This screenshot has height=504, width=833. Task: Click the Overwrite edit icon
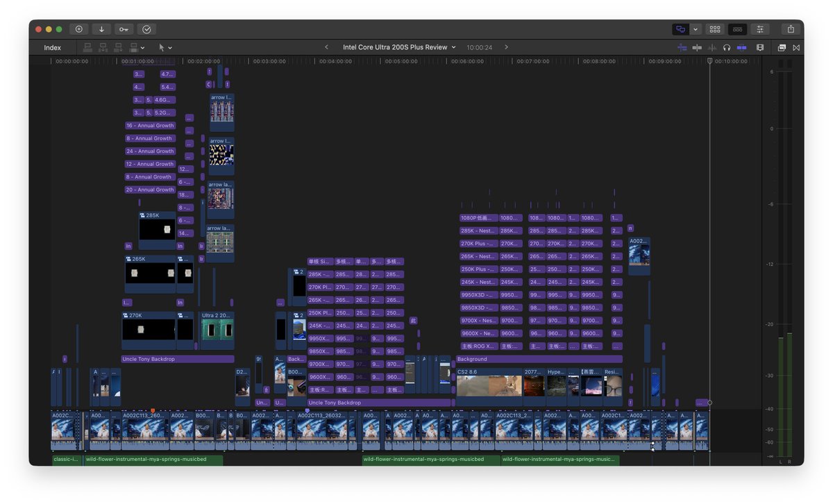133,48
